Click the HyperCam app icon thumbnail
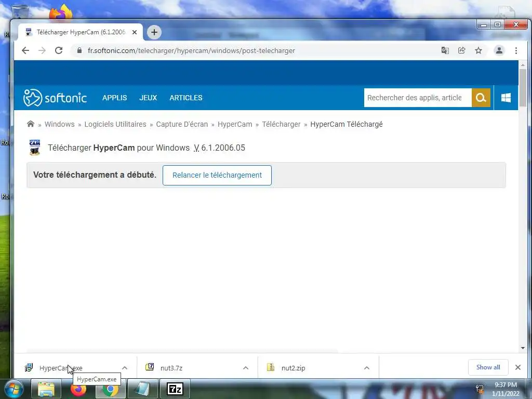Image resolution: width=532 pixels, height=399 pixels. [35, 147]
